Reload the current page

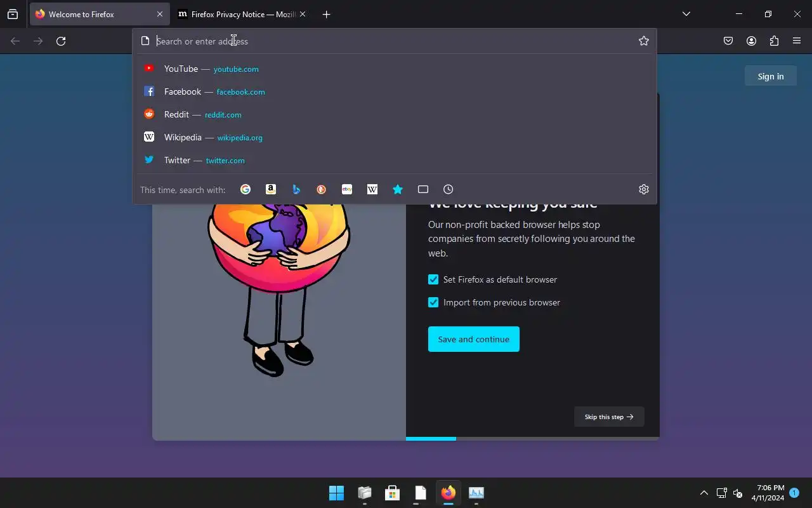click(61, 41)
